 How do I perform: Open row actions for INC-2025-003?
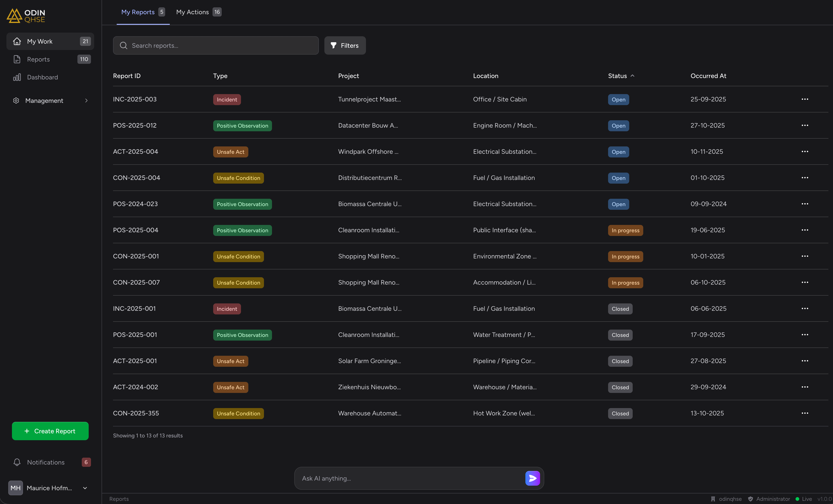point(805,99)
